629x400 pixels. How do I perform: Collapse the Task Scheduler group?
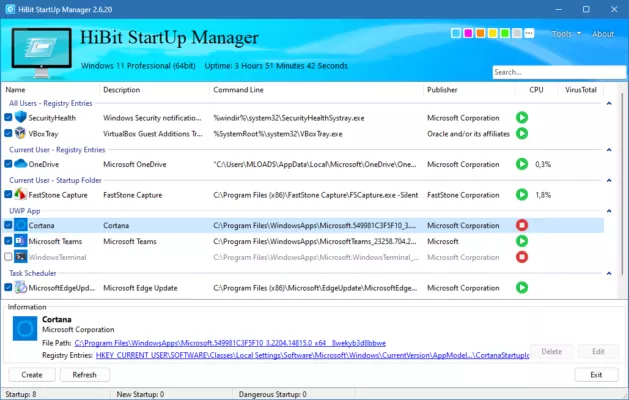609,273
